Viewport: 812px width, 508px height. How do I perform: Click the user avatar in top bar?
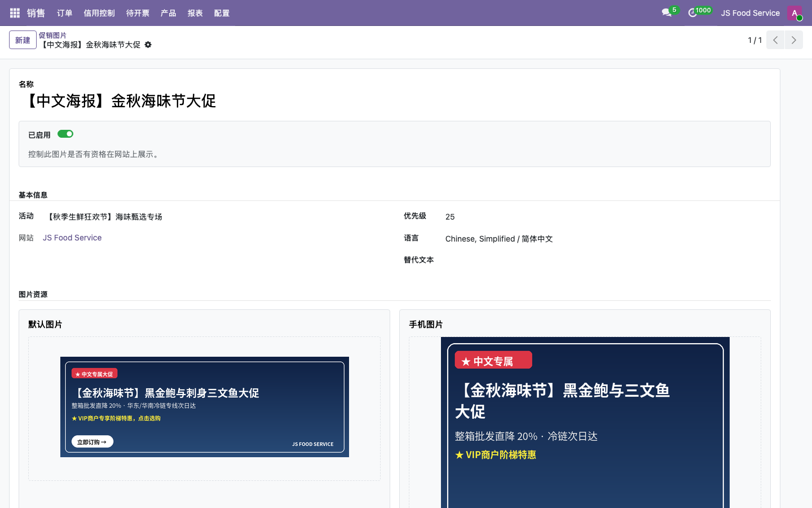tap(794, 12)
